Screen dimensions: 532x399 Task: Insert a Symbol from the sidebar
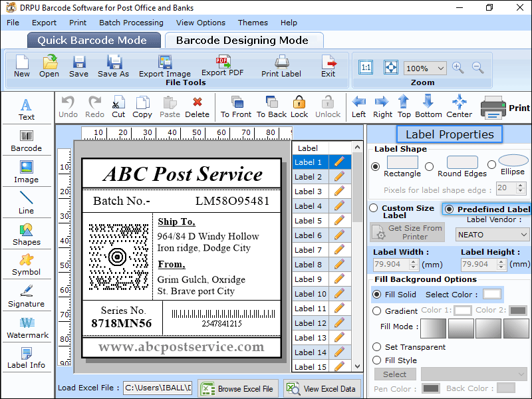tap(26, 265)
